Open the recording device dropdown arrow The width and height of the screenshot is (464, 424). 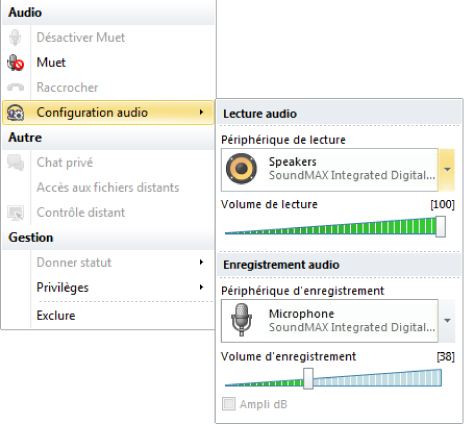pyautogui.click(x=447, y=321)
